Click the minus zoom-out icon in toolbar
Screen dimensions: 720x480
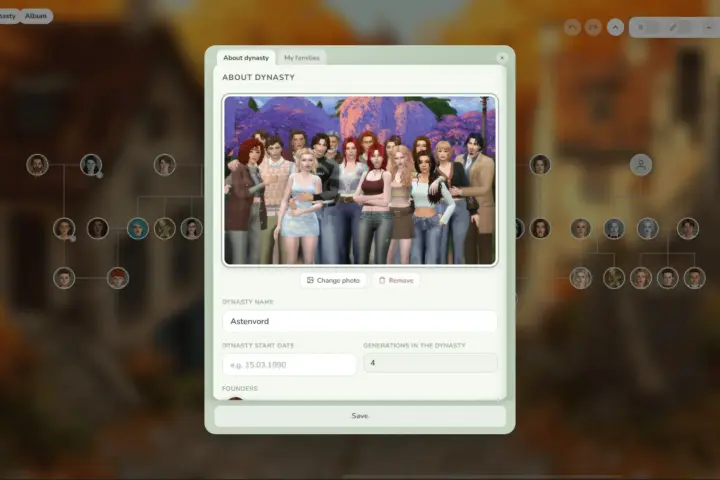tap(708, 28)
